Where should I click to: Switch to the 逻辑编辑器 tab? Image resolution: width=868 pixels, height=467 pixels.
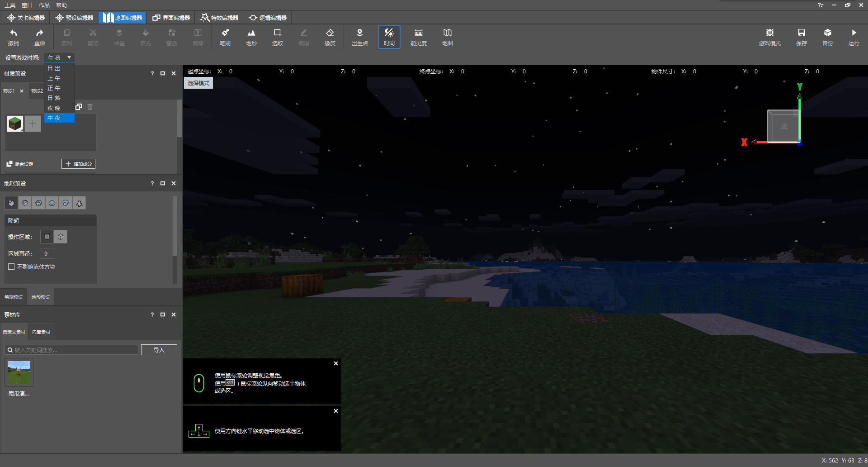(268, 18)
